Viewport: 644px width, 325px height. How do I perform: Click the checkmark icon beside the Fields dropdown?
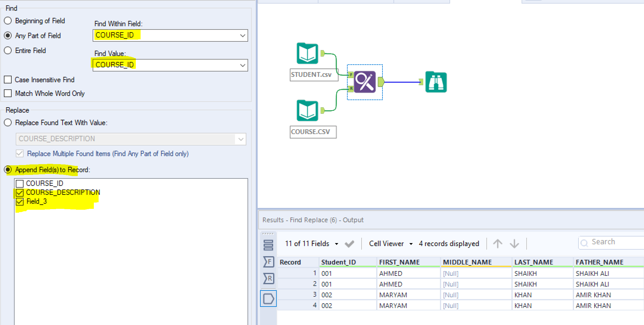[349, 243]
